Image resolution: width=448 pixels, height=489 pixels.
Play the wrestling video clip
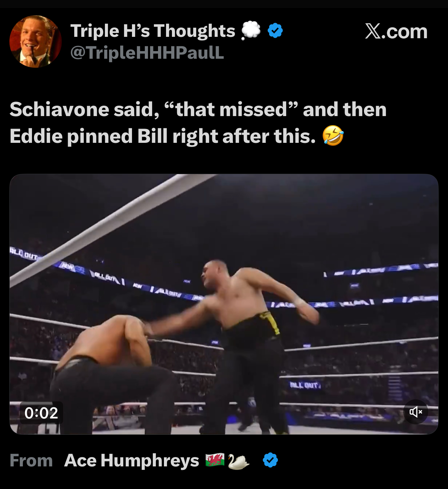[224, 304]
